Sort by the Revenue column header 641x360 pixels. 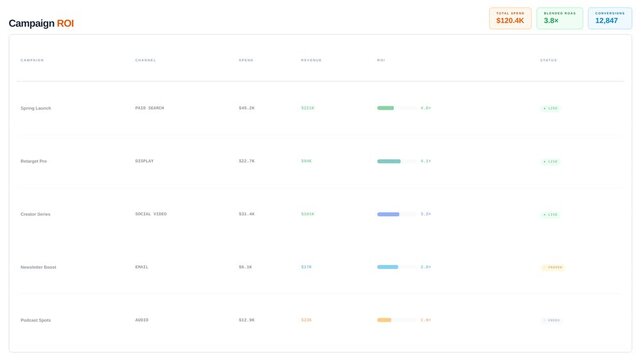tap(311, 60)
